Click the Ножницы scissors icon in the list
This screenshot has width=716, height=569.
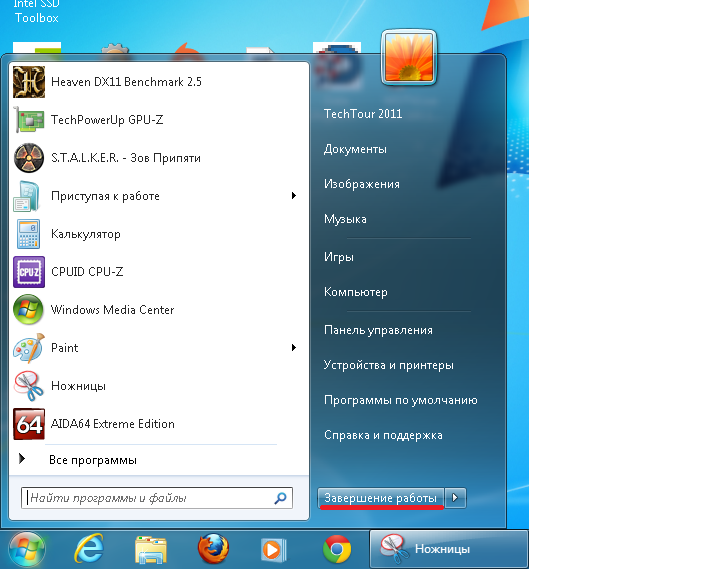pos(29,386)
